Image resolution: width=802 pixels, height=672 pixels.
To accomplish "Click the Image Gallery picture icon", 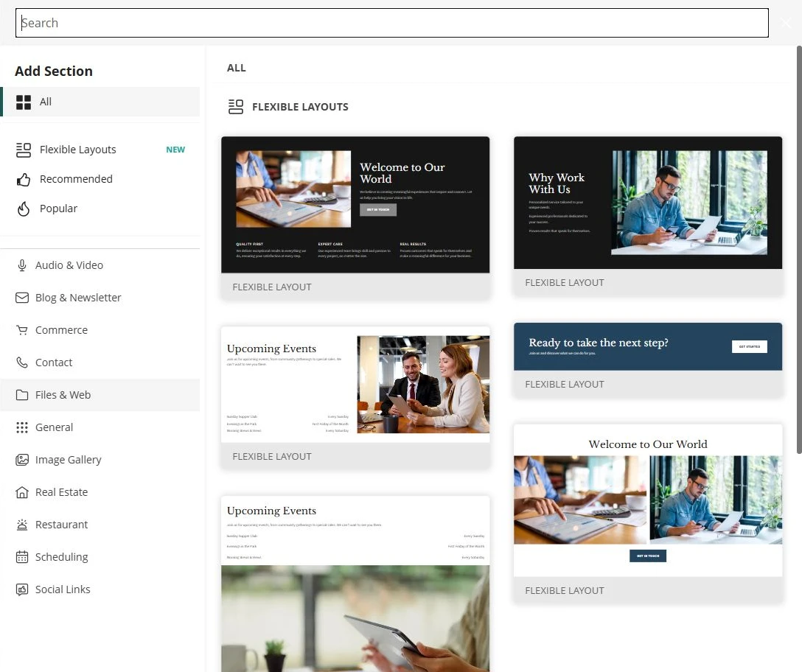I will (22, 460).
